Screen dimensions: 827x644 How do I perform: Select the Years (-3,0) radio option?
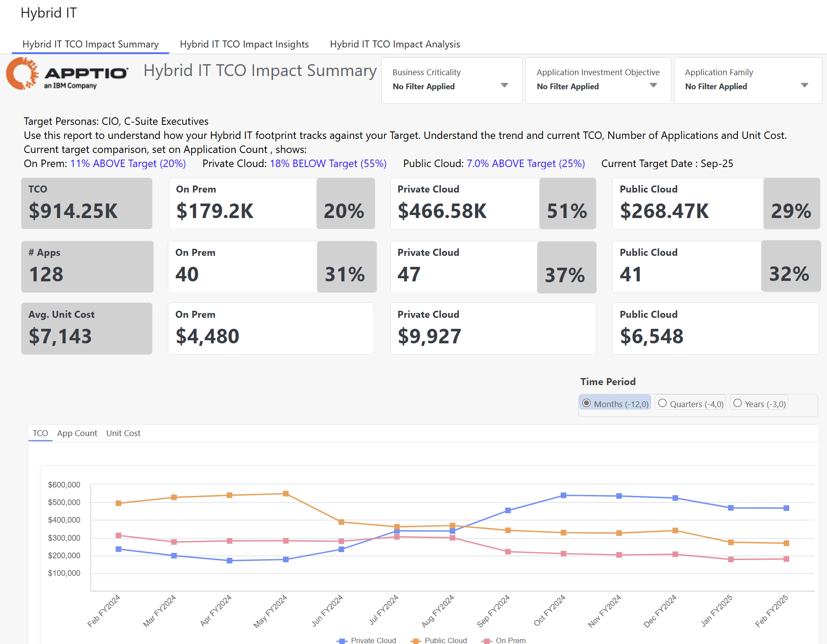738,404
